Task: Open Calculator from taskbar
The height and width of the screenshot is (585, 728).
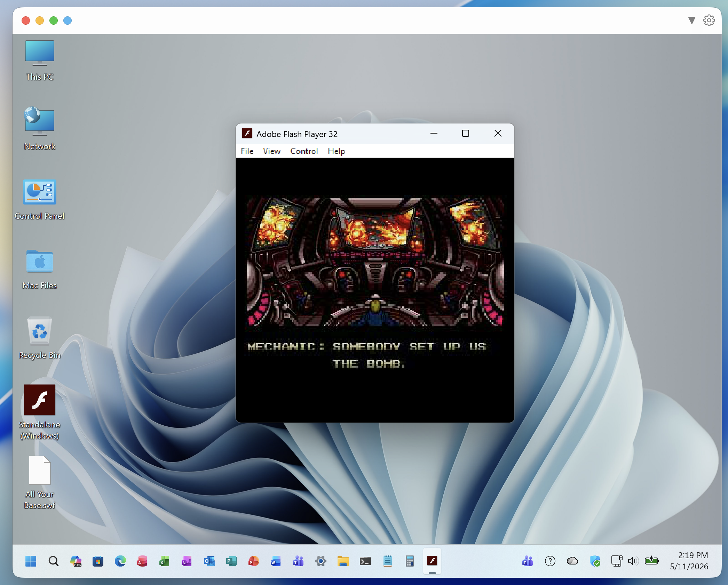Action: (x=410, y=561)
